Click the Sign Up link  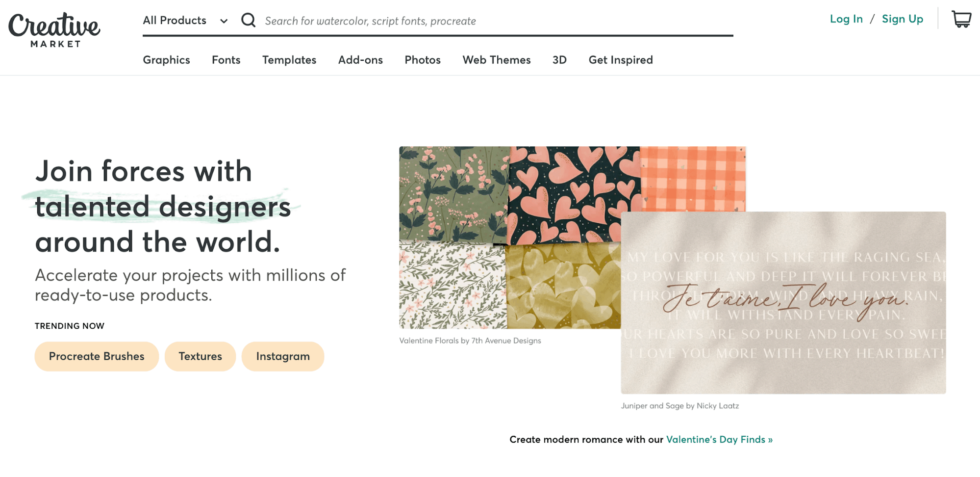point(903,19)
